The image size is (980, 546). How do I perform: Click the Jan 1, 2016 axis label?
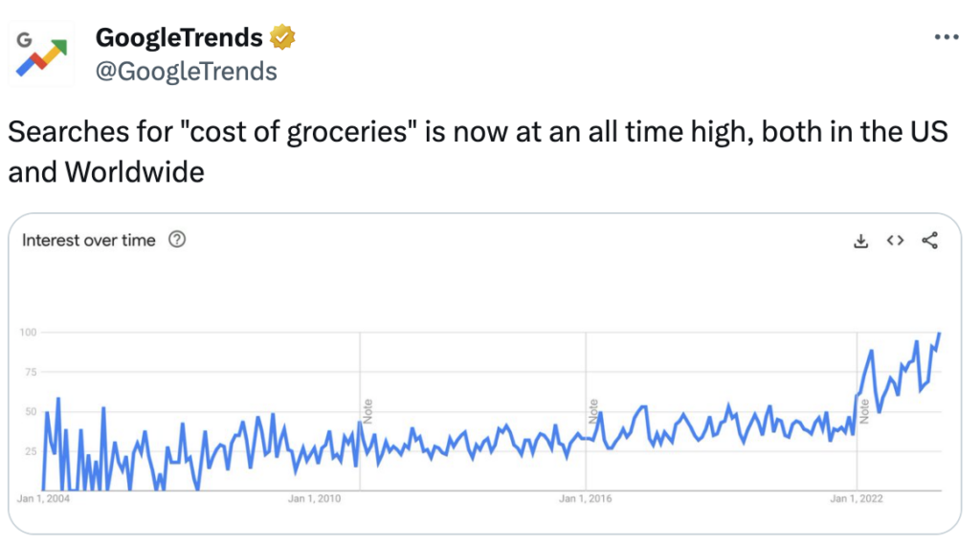(586, 498)
